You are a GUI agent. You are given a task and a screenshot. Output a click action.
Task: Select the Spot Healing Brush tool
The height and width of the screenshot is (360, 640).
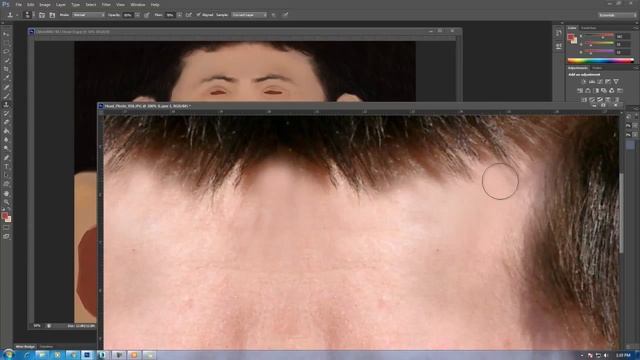[x=6, y=87]
